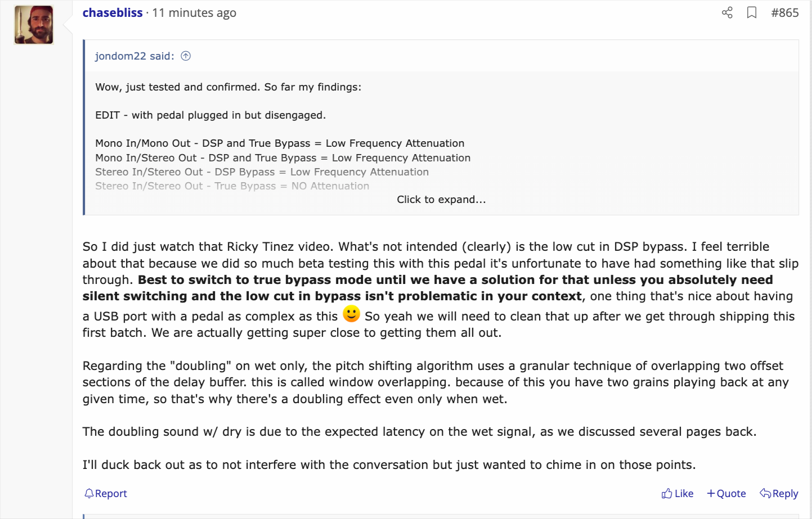
Task: Click the 11 minutes ago timestamp
Action: [194, 12]
